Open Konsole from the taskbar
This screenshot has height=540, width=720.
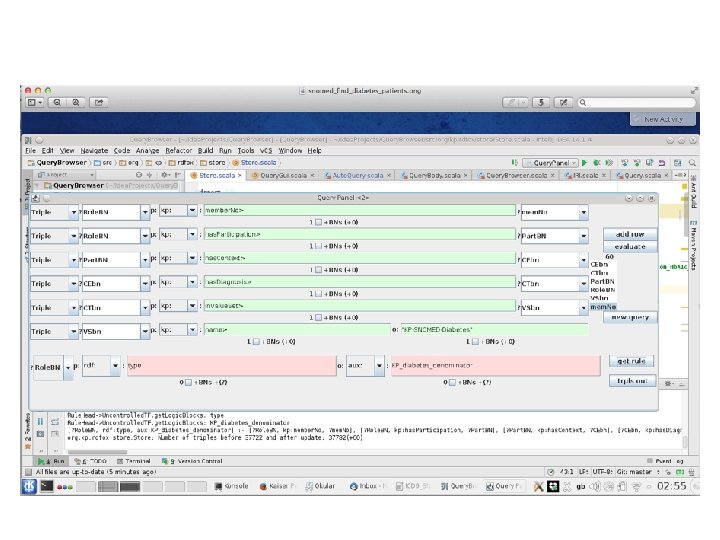tap(232, 486)
